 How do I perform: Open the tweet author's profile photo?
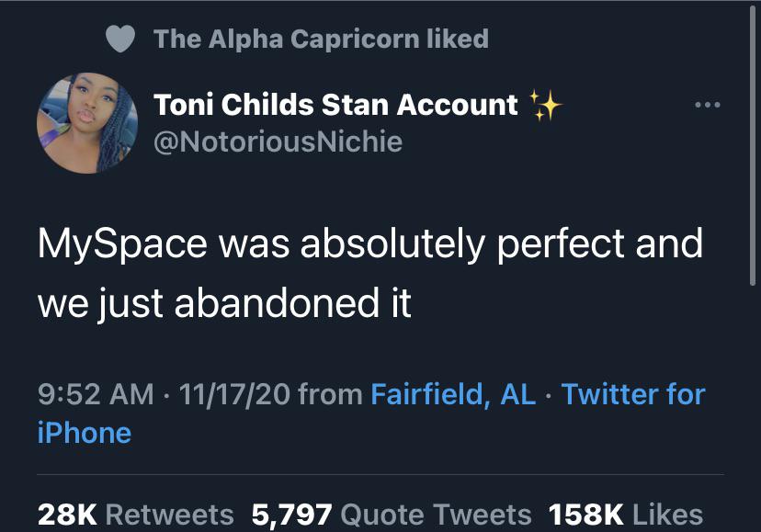87,123
